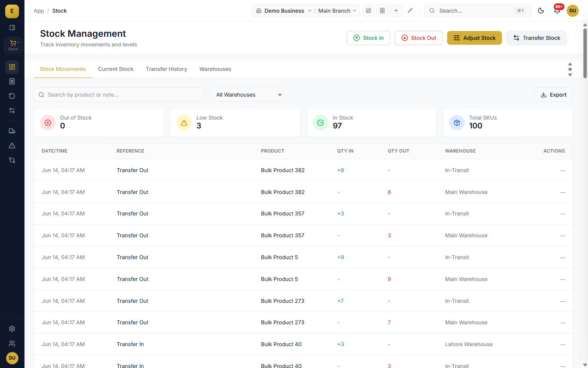Click the PRODUCT column header

pyautogui.click(x=273, y=151)
